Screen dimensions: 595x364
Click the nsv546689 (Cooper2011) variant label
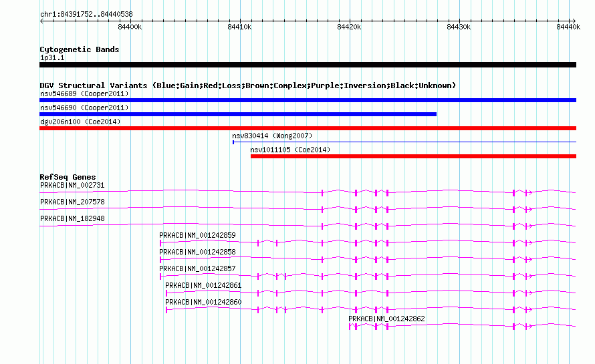[84, 94]
